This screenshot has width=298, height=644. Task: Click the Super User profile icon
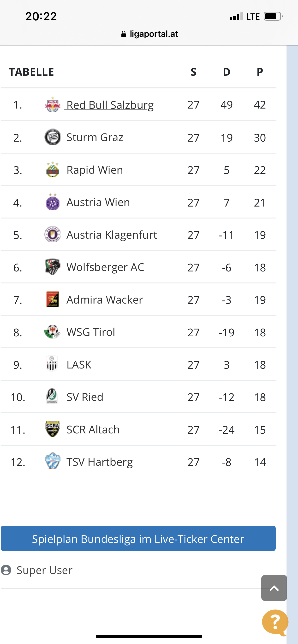click(6, 570)
